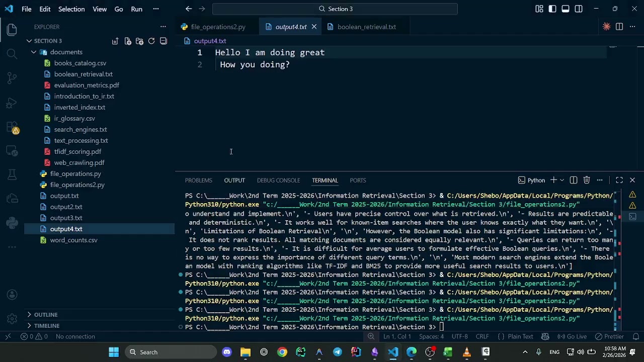The image size is (644, 362).
Task: Open the new terminal launch profile dropdown
Action: [562, 180]
